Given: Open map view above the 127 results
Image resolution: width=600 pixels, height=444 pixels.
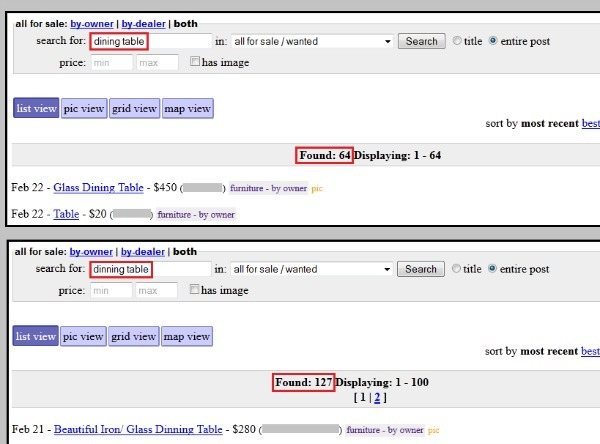Looking at the screenshot, I should (188, 336).
